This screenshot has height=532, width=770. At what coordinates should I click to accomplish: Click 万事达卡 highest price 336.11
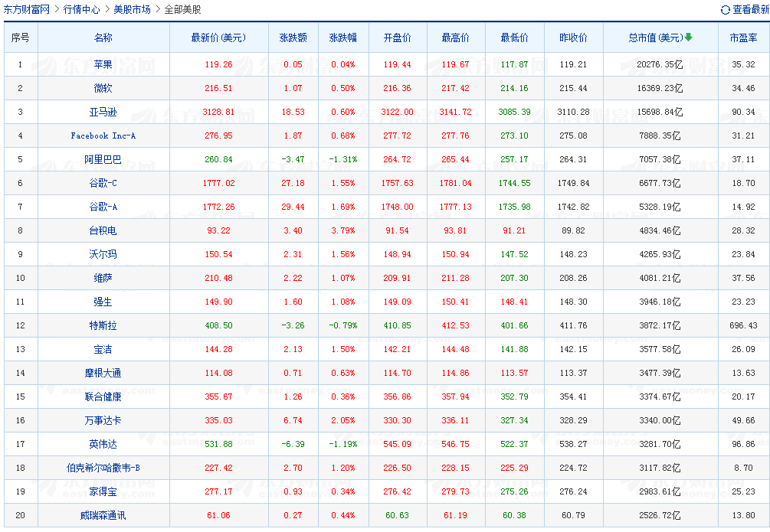pyautogui.click(x=455, y=420)
